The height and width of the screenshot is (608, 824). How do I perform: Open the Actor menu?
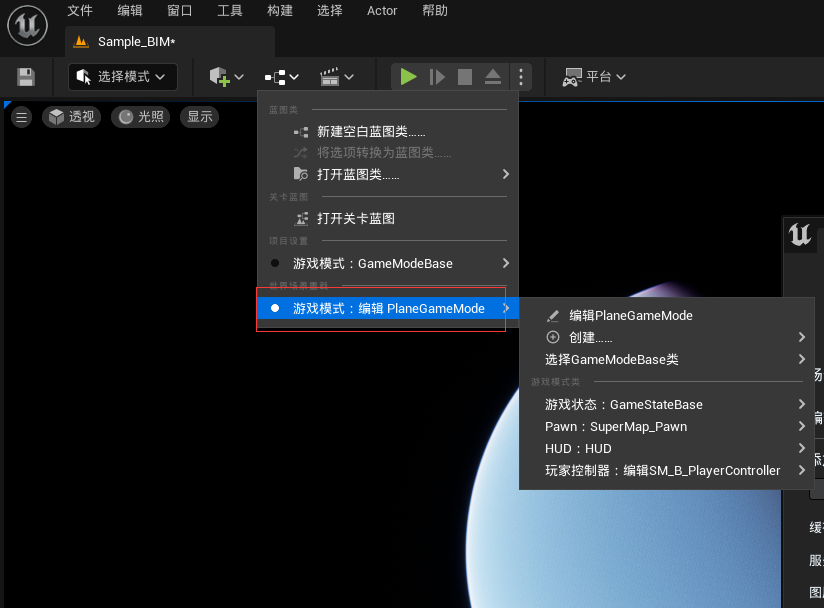382,11
